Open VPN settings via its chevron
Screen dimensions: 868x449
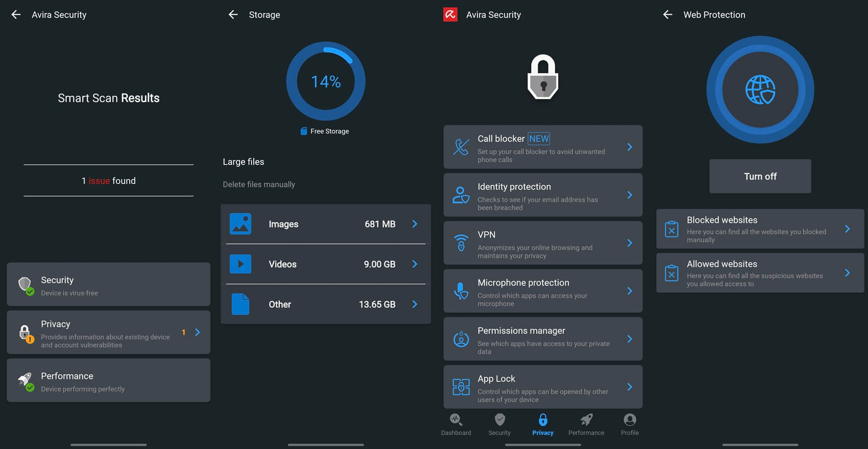click(x=630, y=243)
